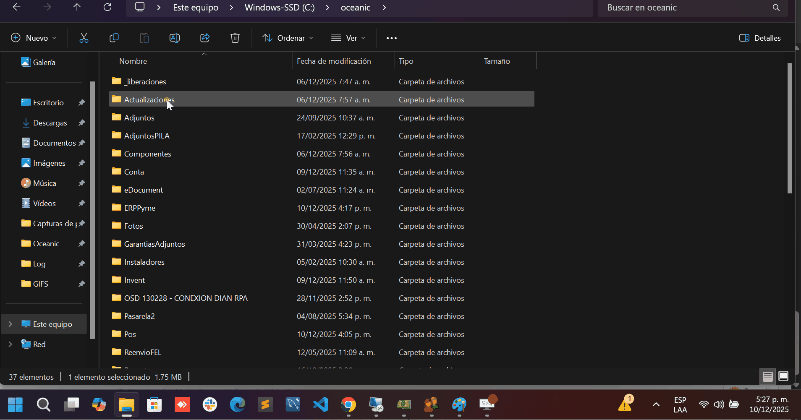The height and width of the screenshot is (420, 801).
Task: Expand the Este equipo tree node
Action: 10,324
